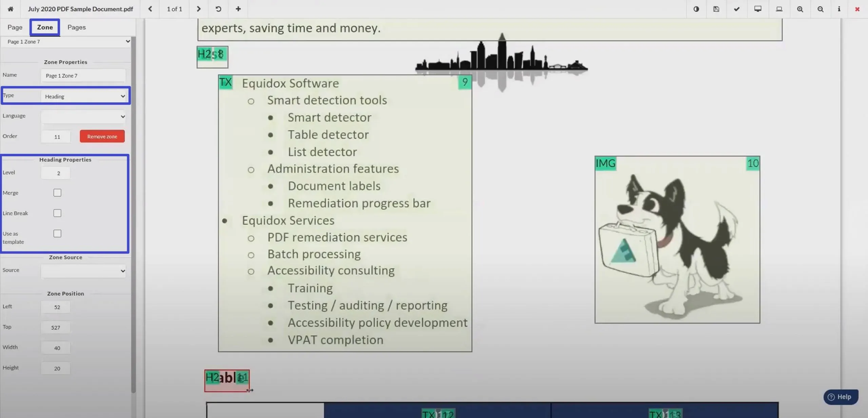
Task: Toggle the Merge checkbox in Heading Properties
Action: (x=57, y=192)
